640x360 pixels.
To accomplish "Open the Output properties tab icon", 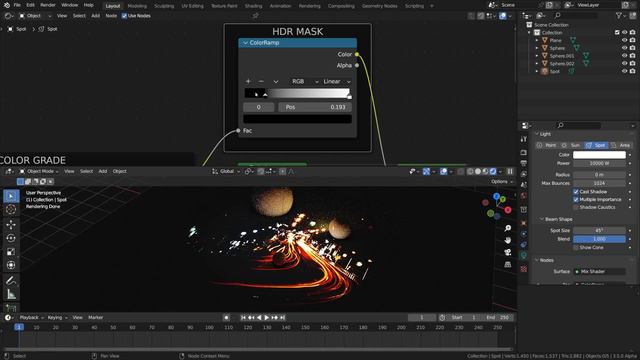I will tap(524, 163).
